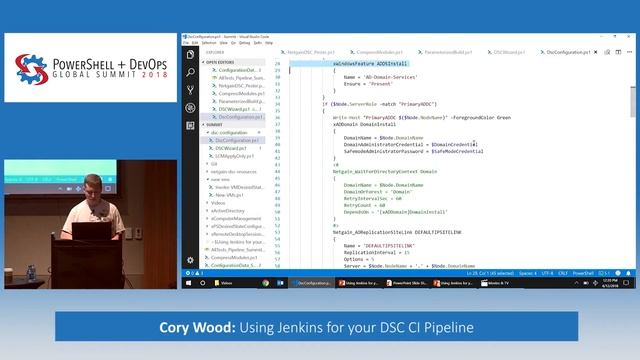This screenshot has height=360, width=640.
Task: Open the PowerPoint Slide Show taskbar button
Action: [407, 283]
